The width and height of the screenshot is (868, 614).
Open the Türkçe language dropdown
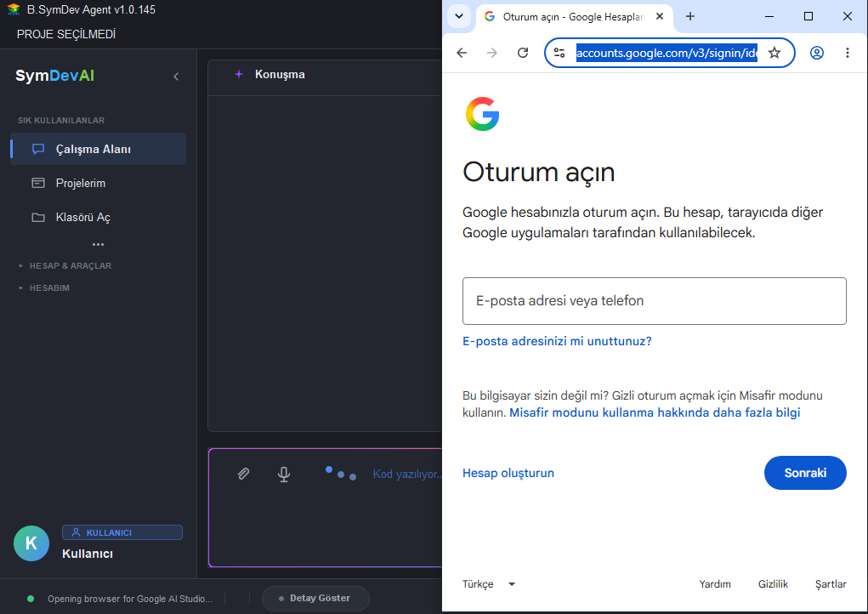coord(489,584)
